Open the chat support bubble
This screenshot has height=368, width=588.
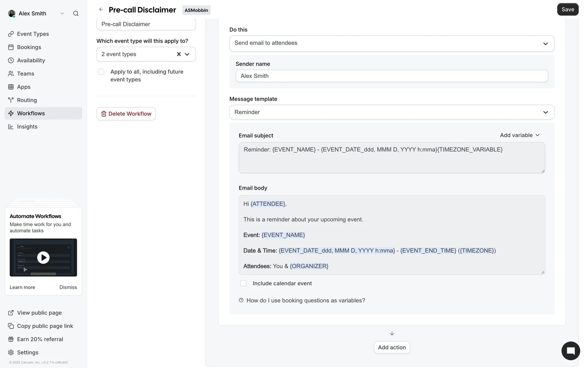571,351
